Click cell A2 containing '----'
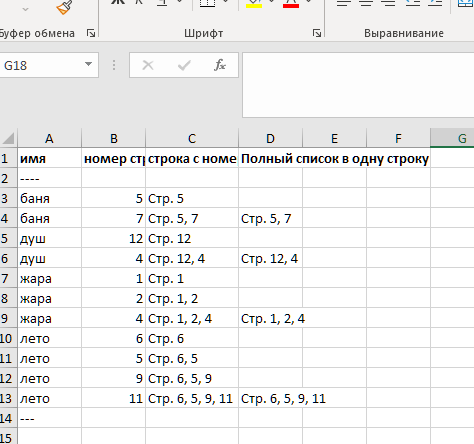Viewport: 474px width, 444px height. (49, 178)
